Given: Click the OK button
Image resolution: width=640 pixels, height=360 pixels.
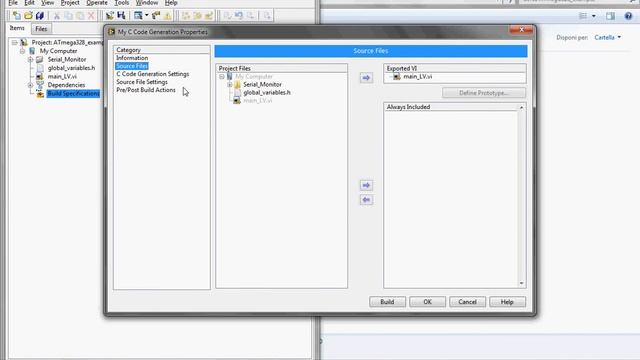Looking at the screenshot, I should point(427,302).
